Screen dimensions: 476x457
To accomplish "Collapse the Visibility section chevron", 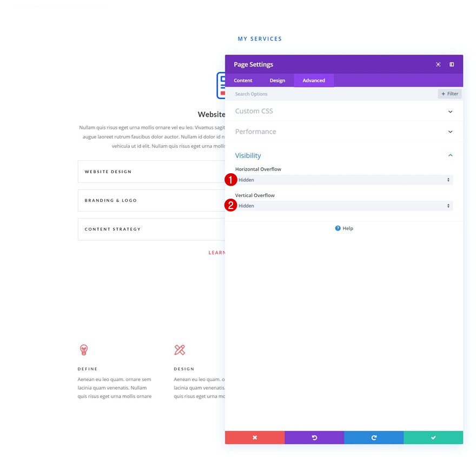I will point(451,155).
